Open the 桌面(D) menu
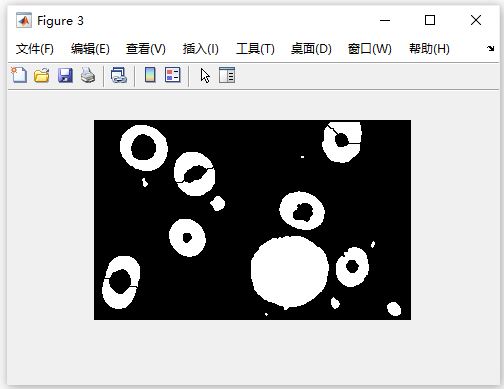The width and height of the screenshot is (504, 389). click(x=311, y=49)
